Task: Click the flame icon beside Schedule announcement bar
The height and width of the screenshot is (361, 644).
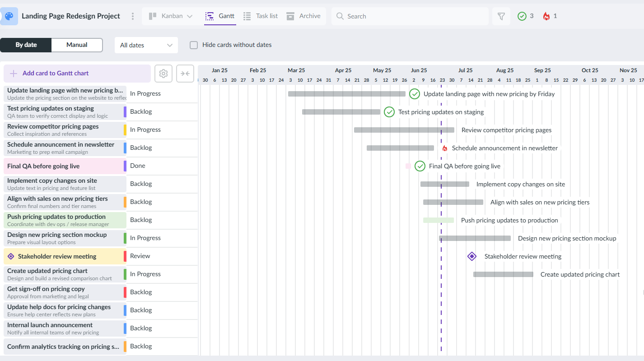Action: pyautogui.click(x=445, y=148)
